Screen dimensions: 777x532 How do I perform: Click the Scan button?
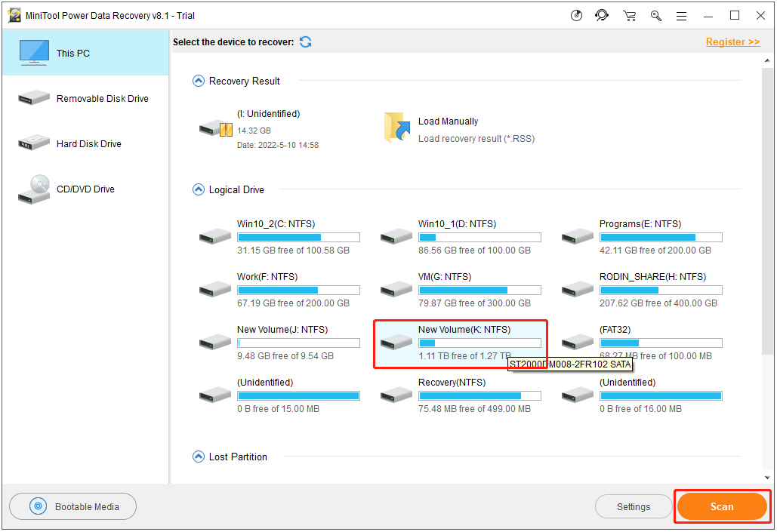pos(722,506)
